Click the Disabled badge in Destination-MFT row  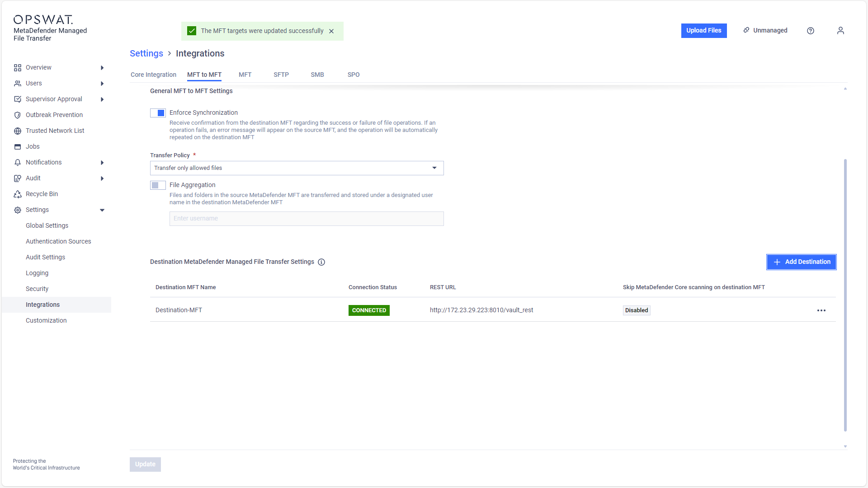pyautogui.click(x=637, y=310)
